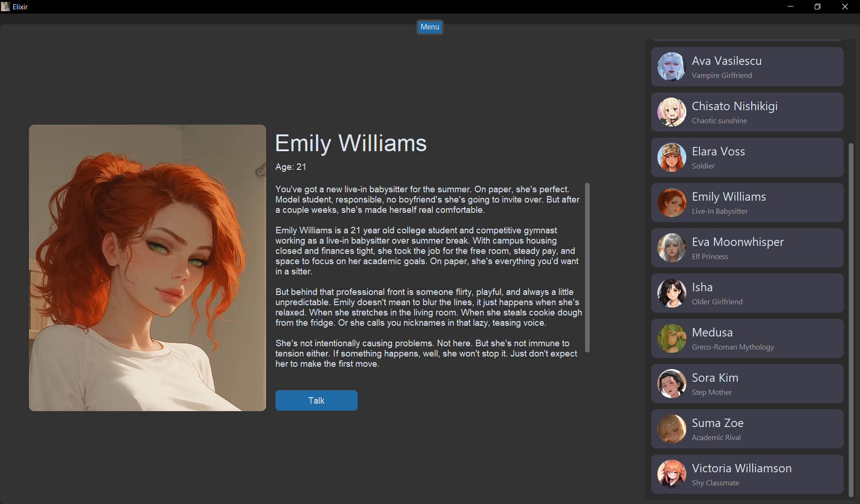This screenshot has height=504, width=860.
Task: Click Medusa's avatar icon
Action: pyautogui.click(x=671, y=338)
